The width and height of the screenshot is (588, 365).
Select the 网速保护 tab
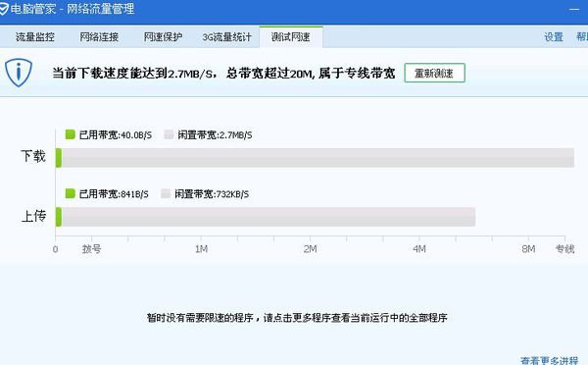pyautogui.click(x=163, y=37)
